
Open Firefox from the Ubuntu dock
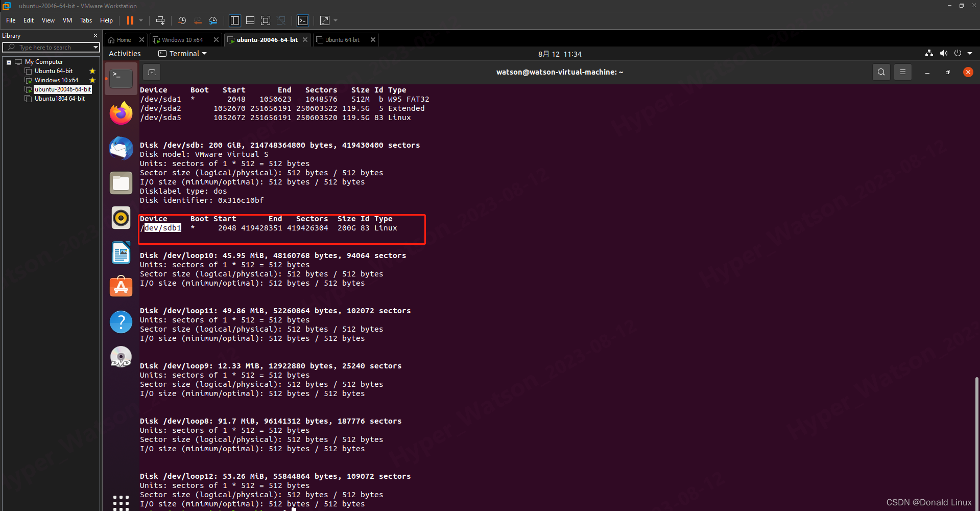121,113
